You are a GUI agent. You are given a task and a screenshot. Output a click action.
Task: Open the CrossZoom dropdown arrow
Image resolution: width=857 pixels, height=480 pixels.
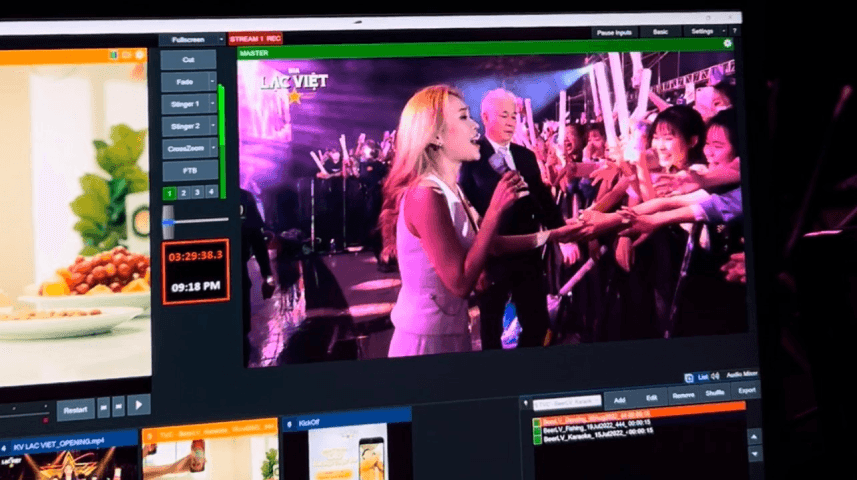point(214,148)
